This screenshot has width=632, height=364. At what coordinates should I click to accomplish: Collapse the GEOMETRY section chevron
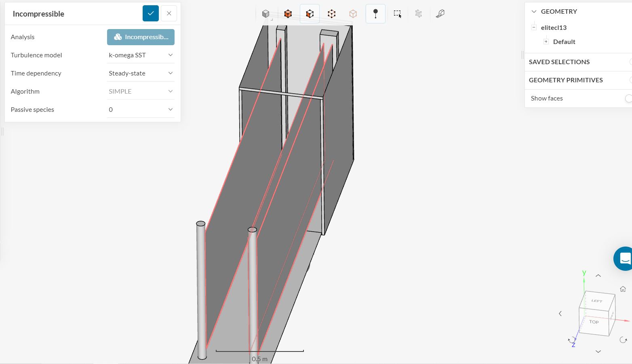tap(533, 11)
